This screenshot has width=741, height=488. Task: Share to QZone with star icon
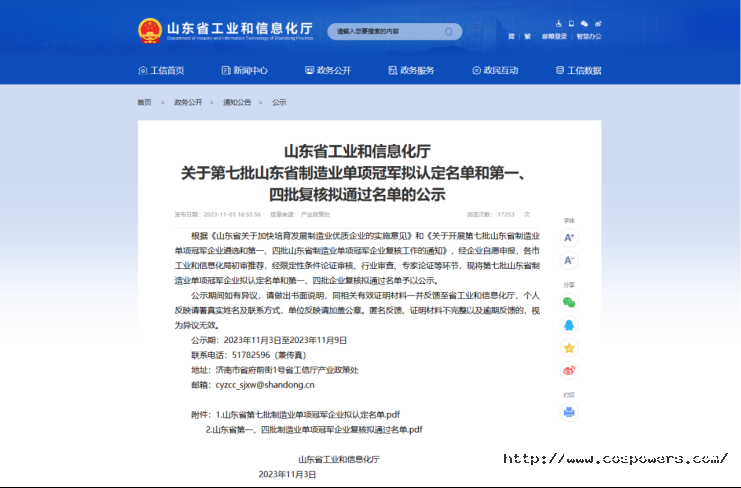coord(569,347)
